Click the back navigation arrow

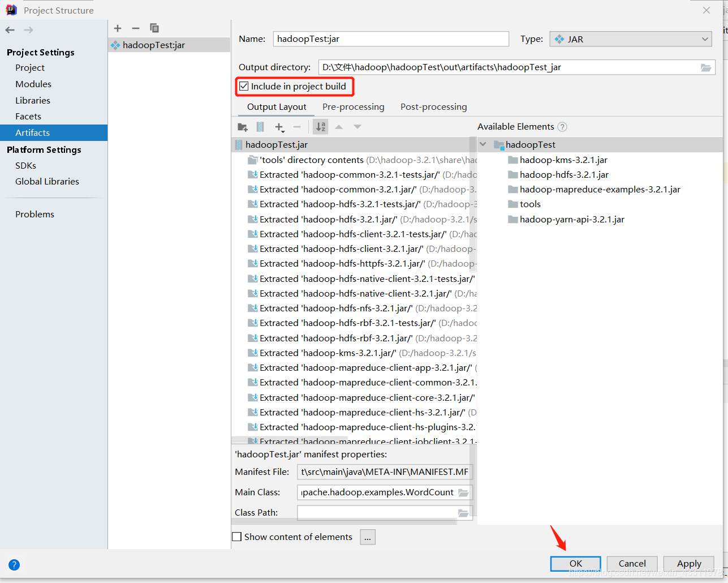(10, 30)
